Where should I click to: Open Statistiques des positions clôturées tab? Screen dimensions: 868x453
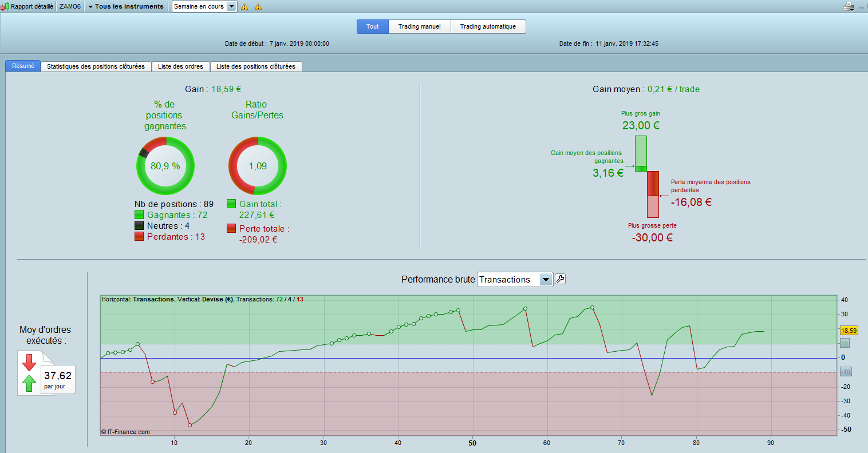coord(96,66)
